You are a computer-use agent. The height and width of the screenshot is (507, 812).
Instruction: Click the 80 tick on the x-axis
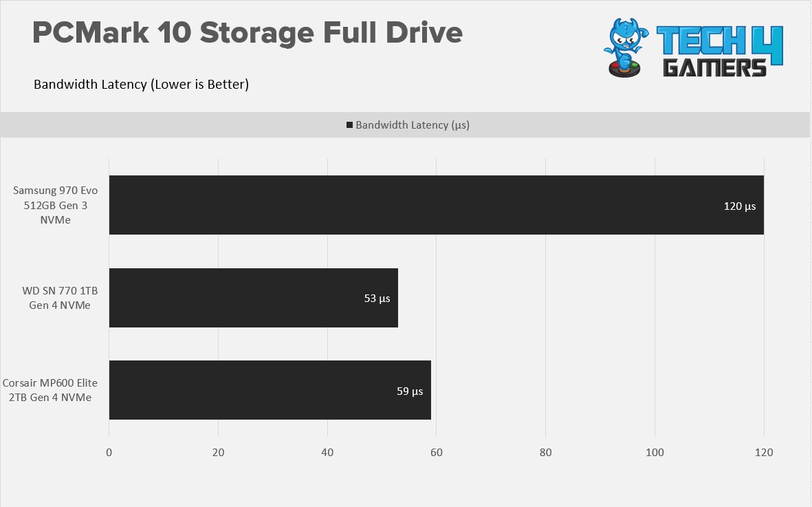pos(545,452)
